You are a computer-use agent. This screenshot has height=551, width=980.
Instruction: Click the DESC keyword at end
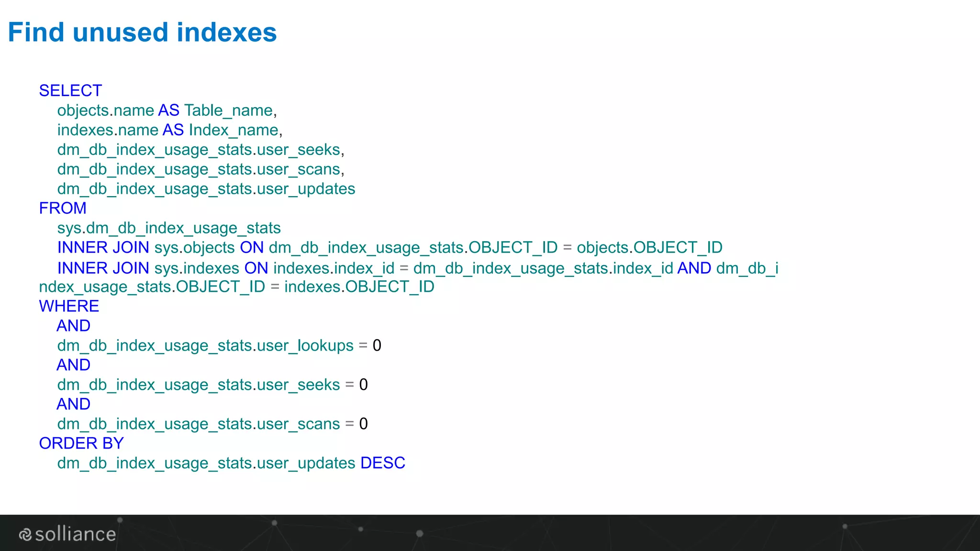382,463
